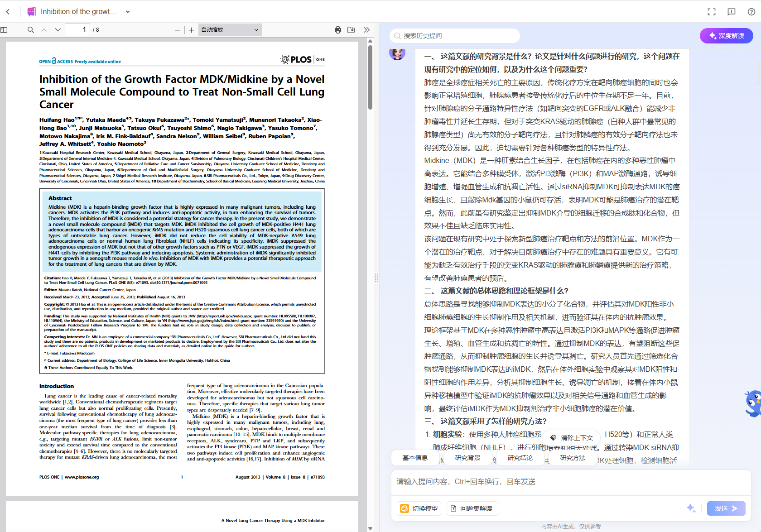Click the question input text area
The width and height of the screenshot is (761, 532).
point(571,482)
